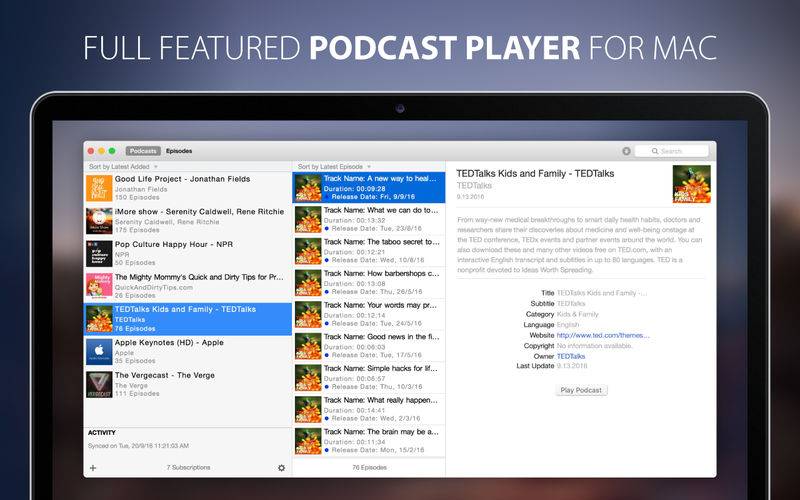Click the downloads arrow icon near search
This screenshot has height=500, width=800.
[627, 151]
